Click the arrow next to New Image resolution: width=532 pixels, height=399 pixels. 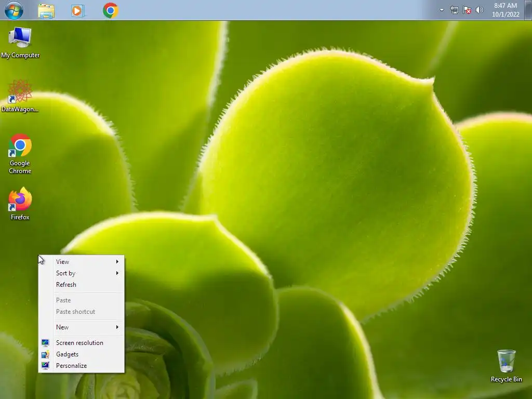point(117,327)
